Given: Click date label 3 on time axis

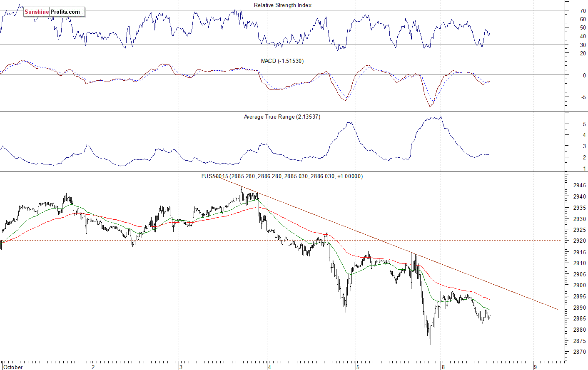Looking at the screenshot, I should 181,367.
